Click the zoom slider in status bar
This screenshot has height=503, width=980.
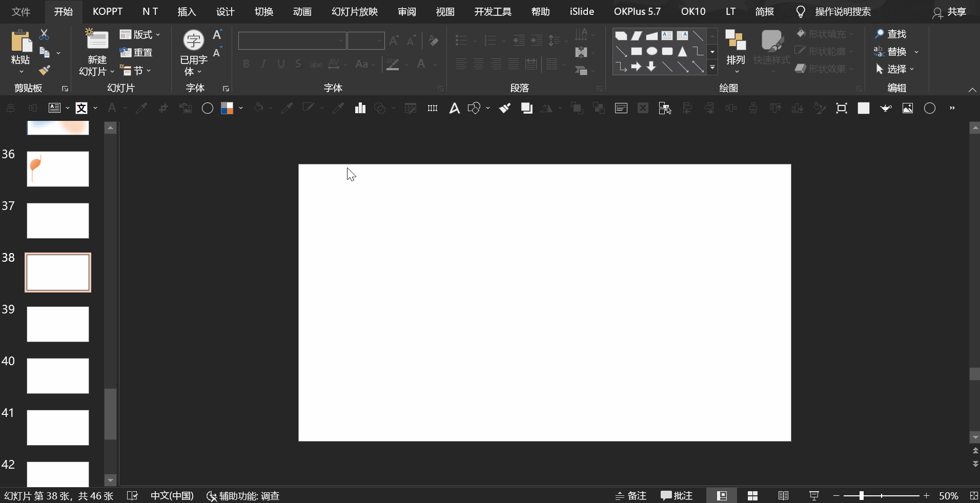pos(862,495)
